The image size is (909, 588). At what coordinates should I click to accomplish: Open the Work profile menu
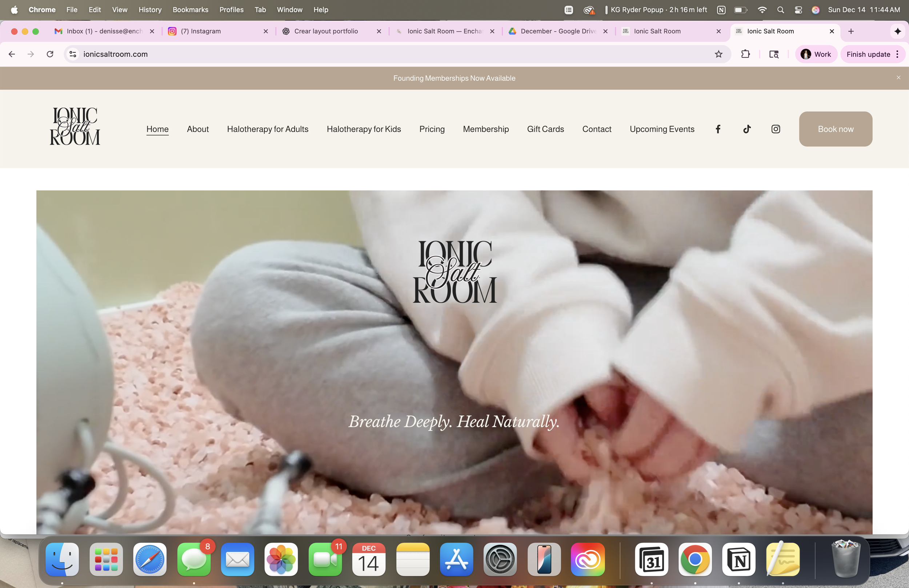click(816, 54)
